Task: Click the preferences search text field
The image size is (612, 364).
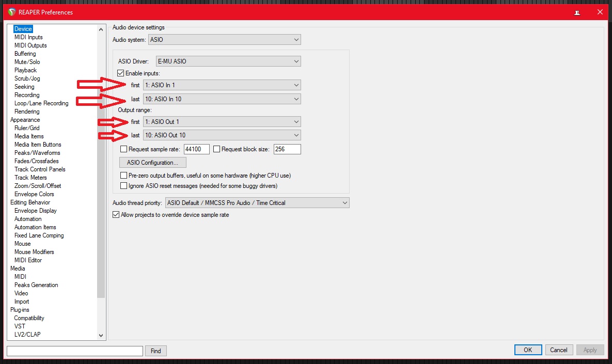Action: (x=75, y=351)
